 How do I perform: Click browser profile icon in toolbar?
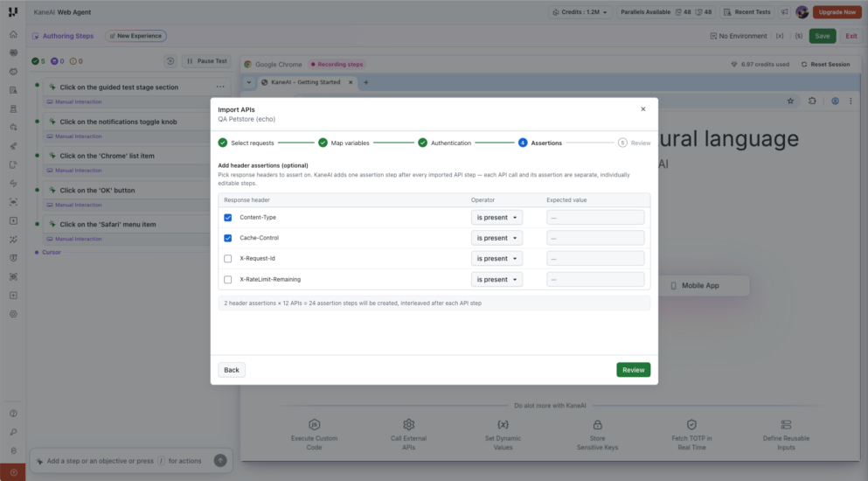point(835,101)
